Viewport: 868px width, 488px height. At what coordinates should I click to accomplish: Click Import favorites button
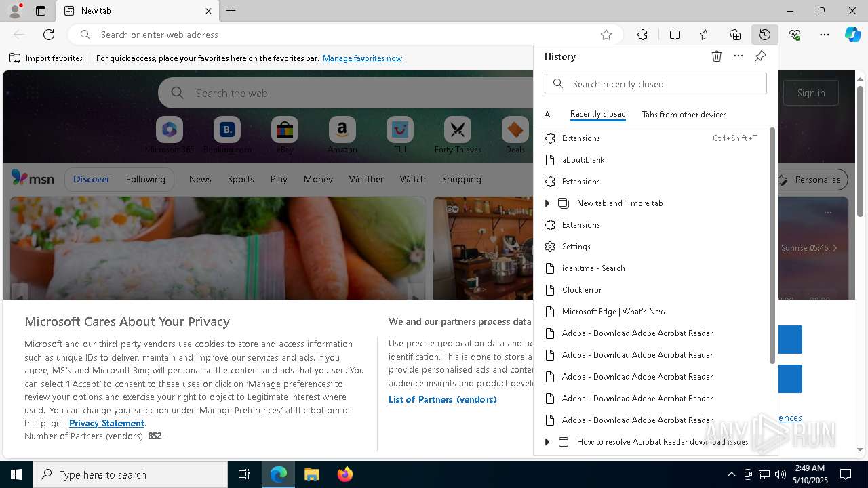[x=46, y=58]
